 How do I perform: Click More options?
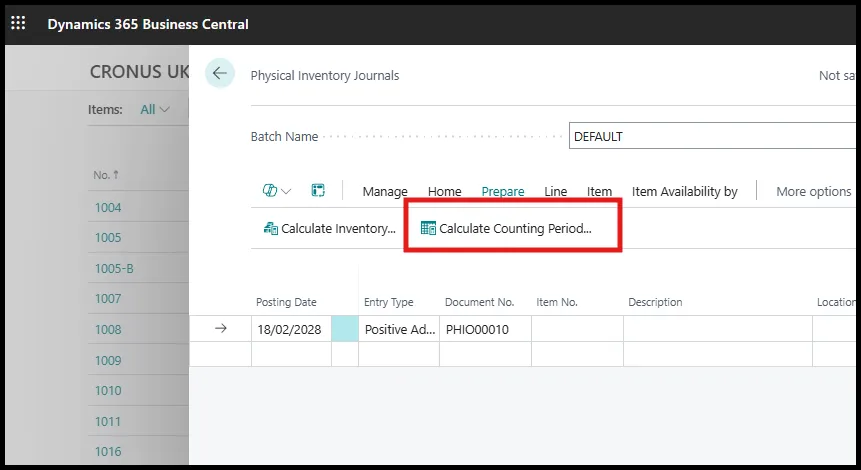click(x=813, y=192)
